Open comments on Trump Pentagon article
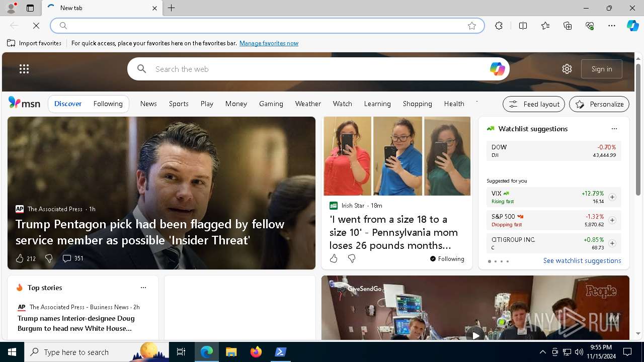 point(73,258)
